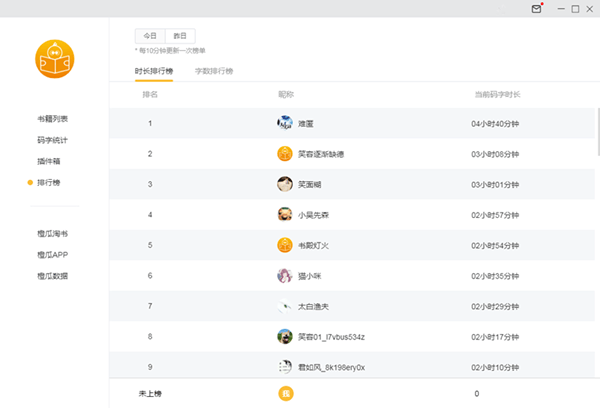This screenshot has width=600, height=408.
Task: Open 码字统计 in the sidebar
Action: 52,140
